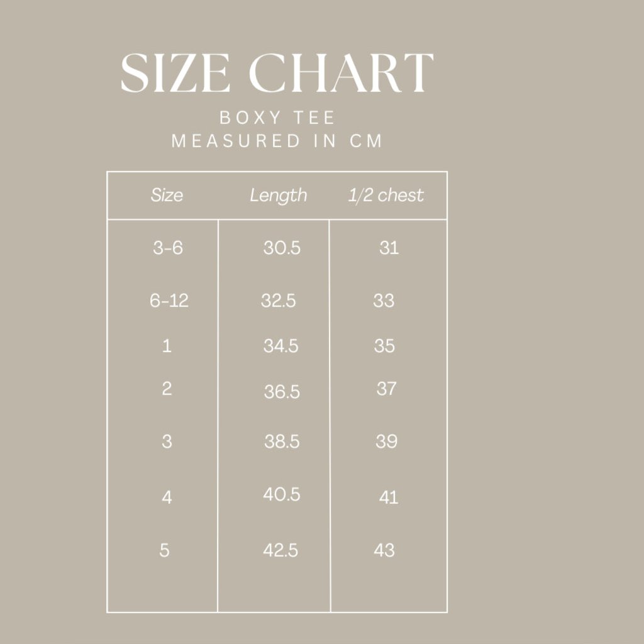644x644 pixels.
Task: Click the 30.5 length value
Action: coord(282,248)
